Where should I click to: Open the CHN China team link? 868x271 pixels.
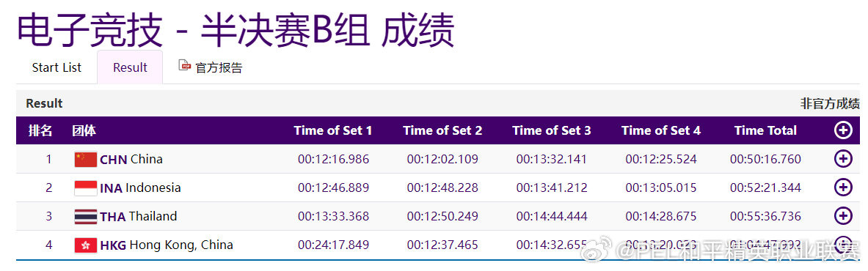point(131,160)
